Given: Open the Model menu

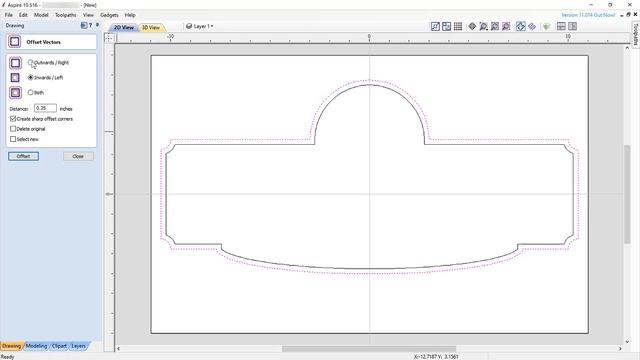Looking at the screenshot, I should point(41,15).
